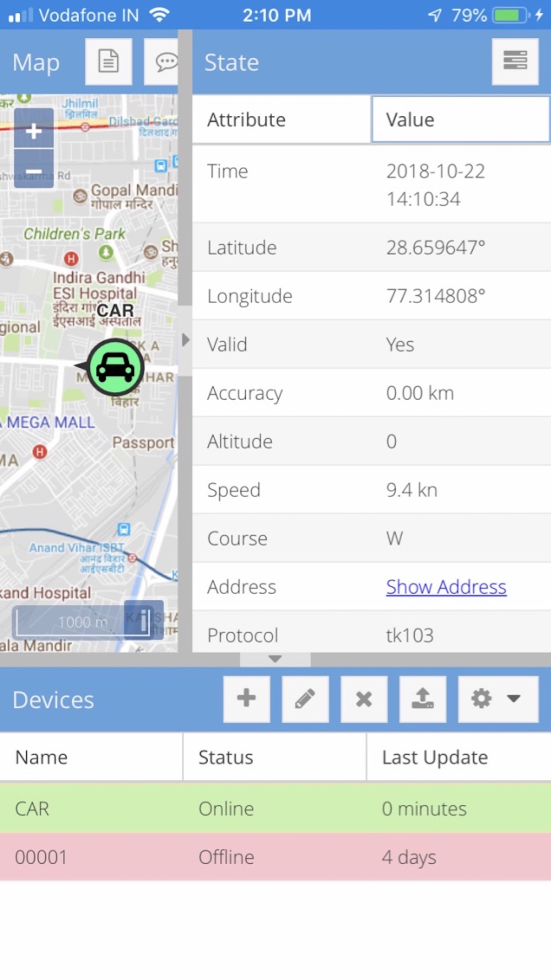Select the Course value W
The height and width of the screenshot is (980, 551).
click(395, 539)
